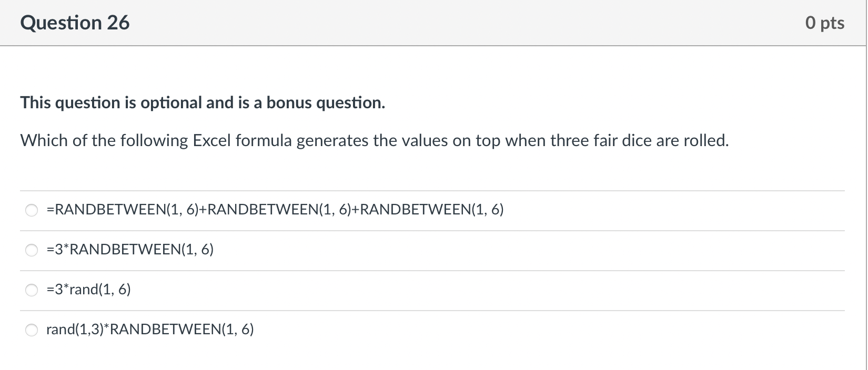Click the second answer row
The height and width of the screenshot is (370, 868).
coord(421,250)
